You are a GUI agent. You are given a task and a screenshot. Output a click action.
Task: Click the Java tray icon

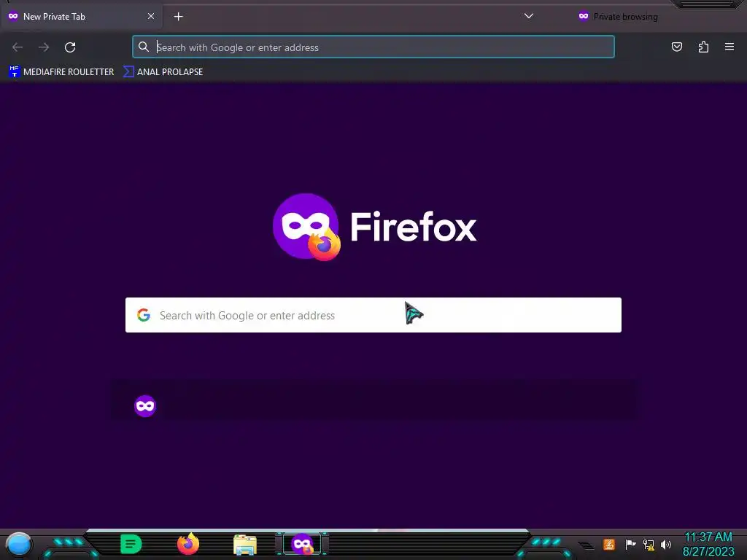pyautogui.click(x=609, y=544)
